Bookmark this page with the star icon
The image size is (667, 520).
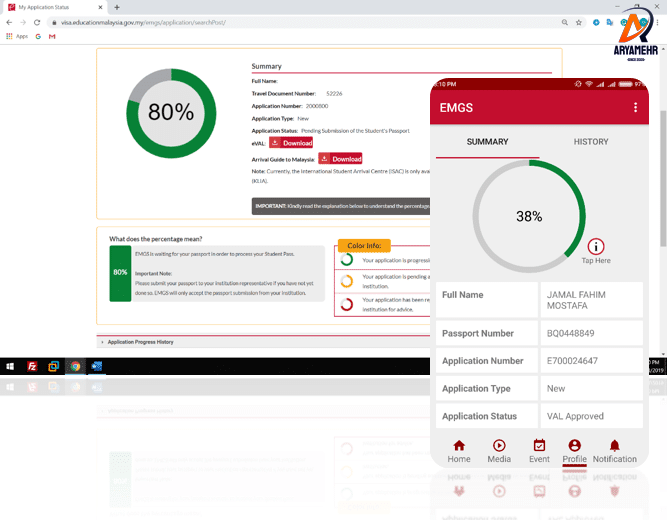(x=579, y=23)
